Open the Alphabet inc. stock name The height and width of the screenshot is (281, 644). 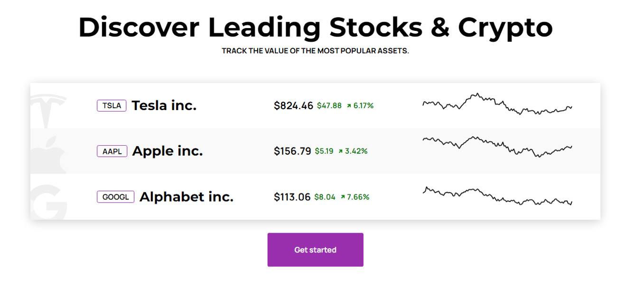[186, 197]
